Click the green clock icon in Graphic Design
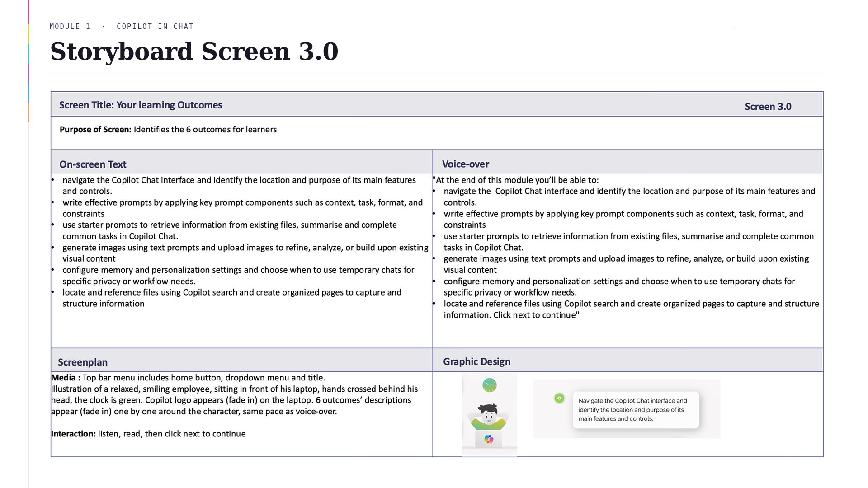 coord(489,385)
